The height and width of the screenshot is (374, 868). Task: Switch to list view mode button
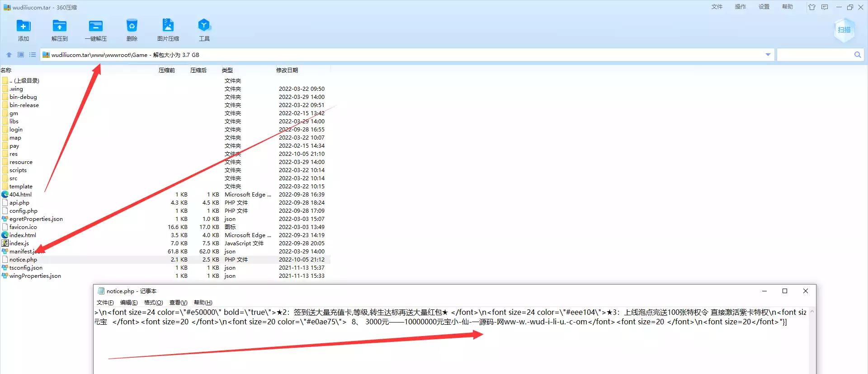click(x=33, y=55)
